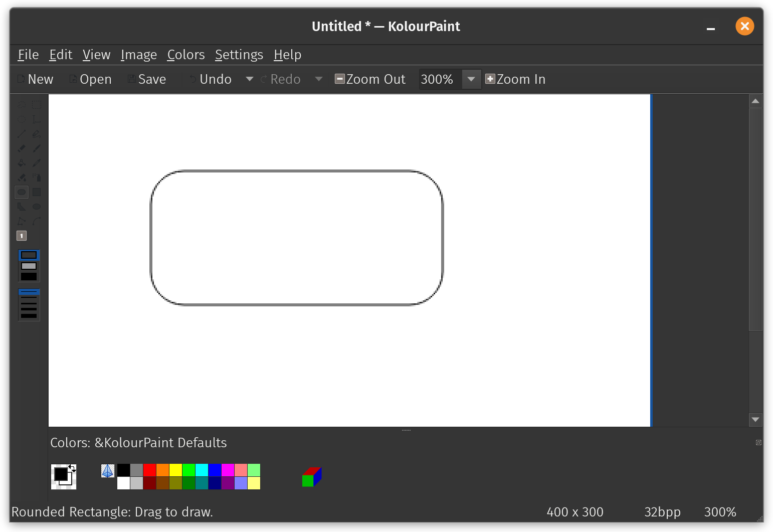The image size is (773, 532).
Task: Select the Flood Fill bucket tool
Action: [x=22, y=163]
